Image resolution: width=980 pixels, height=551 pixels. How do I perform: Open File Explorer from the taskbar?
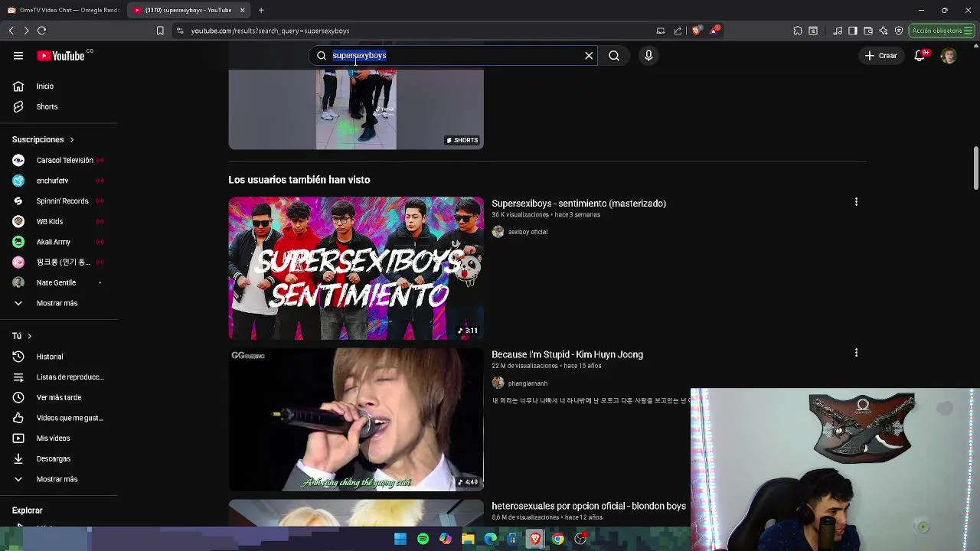click(x=468, y=539)
